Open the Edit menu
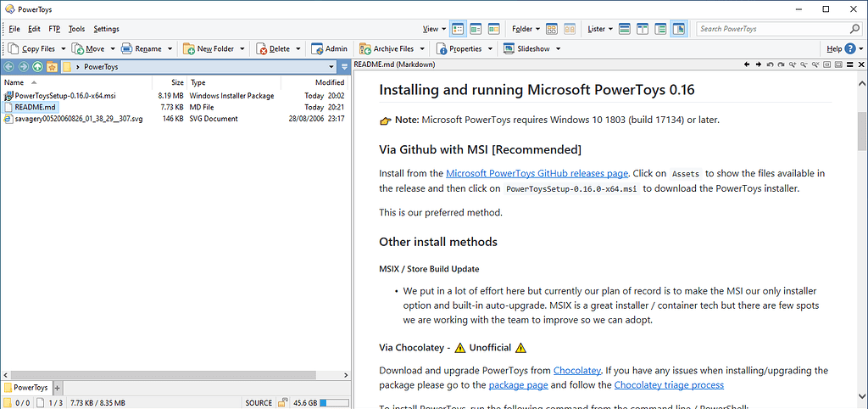Viewport: 868px width, 409px height. click(34, 29)
